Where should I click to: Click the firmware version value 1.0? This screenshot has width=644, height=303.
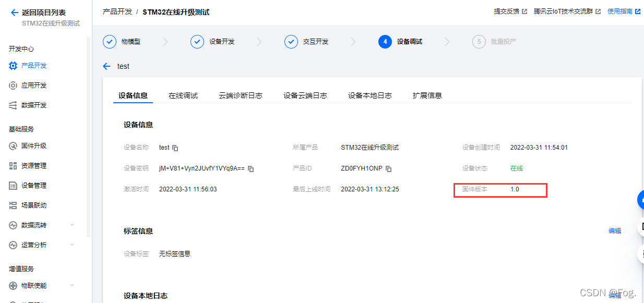[515, 189]
